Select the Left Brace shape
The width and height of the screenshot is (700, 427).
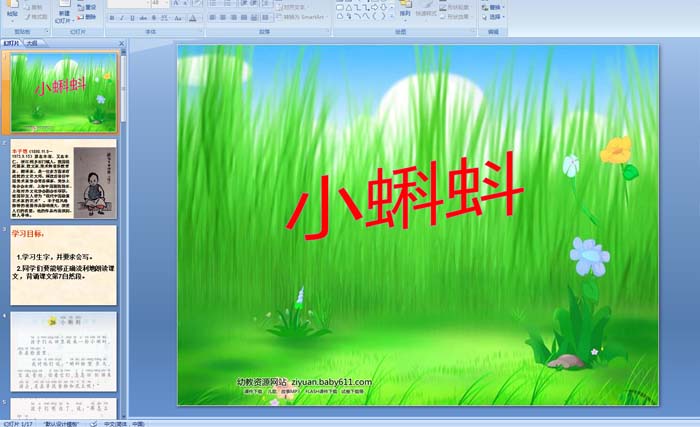click(x=374, y=16)
